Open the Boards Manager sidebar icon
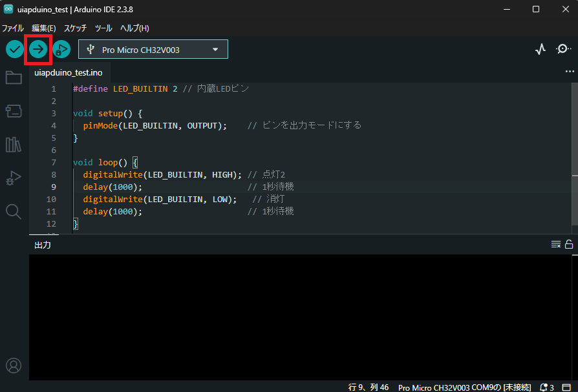The width and height of the screenshot is (578, 392). click(14, 111)
